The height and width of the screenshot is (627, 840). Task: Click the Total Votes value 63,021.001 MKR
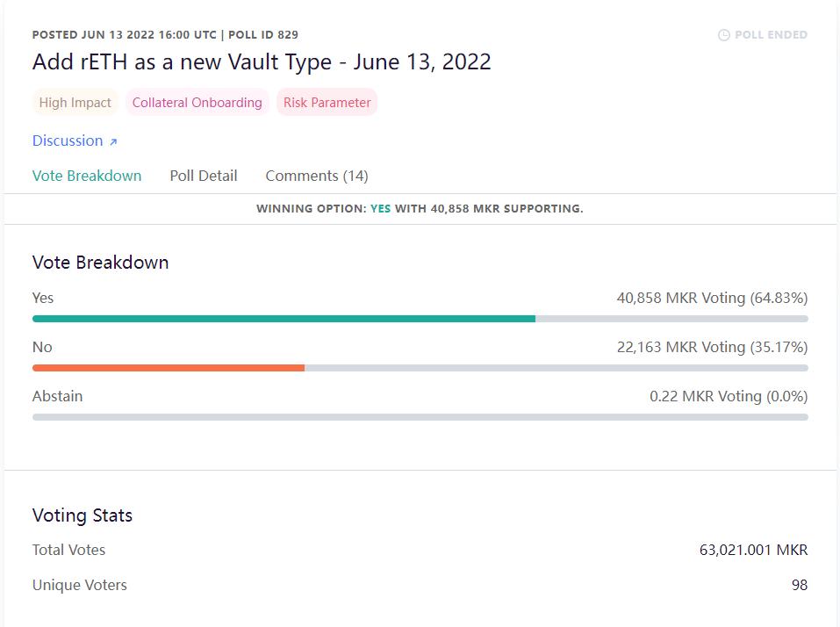click(753, 550)
